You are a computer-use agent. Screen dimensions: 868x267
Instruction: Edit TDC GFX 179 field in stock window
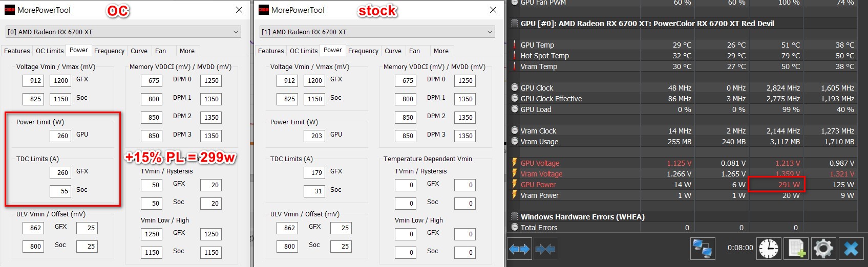coord(314,172)
